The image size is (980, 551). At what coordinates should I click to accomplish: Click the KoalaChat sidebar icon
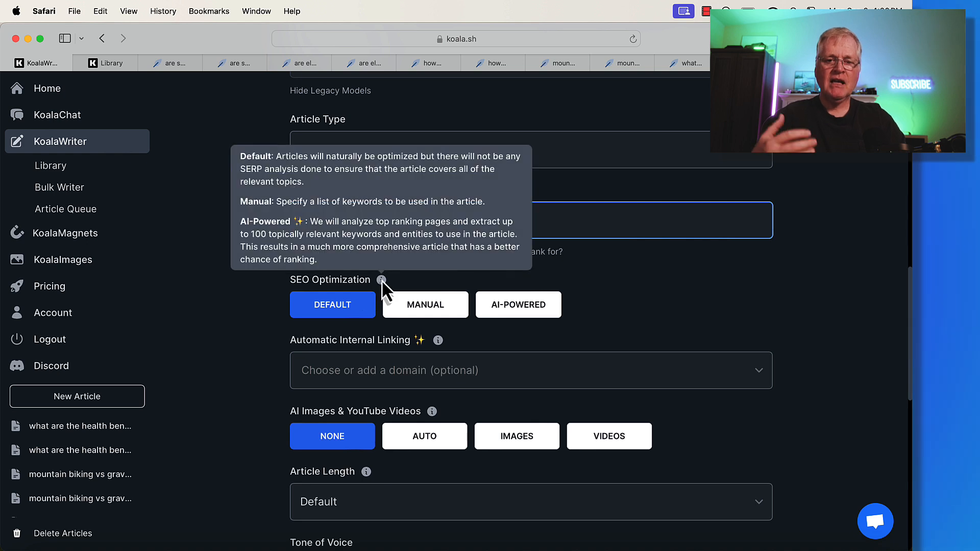click(x=17, y=114)
